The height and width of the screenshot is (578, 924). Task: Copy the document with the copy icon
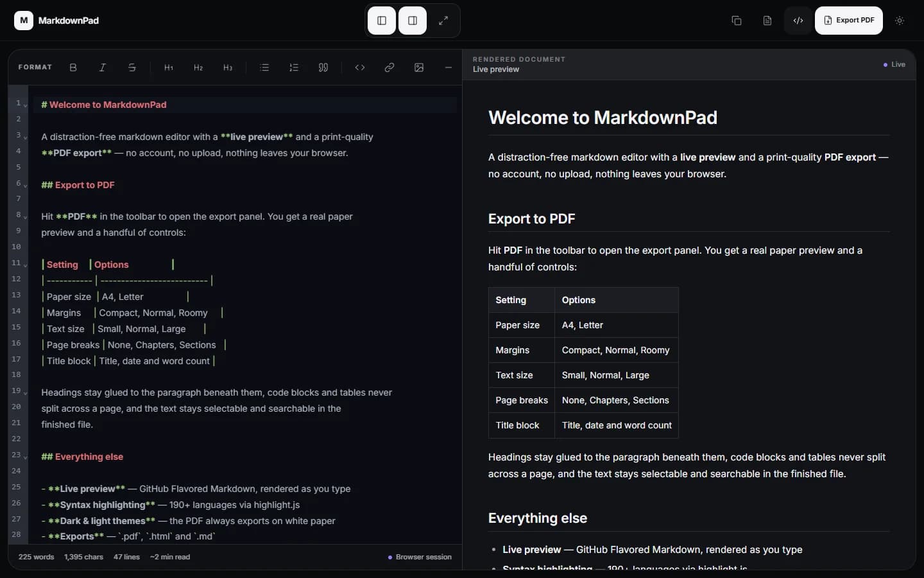[737, 21]
